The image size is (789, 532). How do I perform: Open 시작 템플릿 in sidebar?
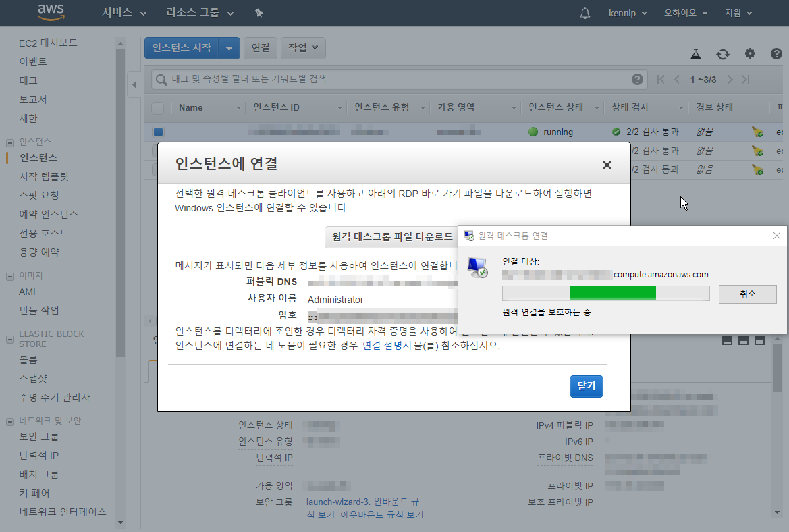(x=44, y=177)
